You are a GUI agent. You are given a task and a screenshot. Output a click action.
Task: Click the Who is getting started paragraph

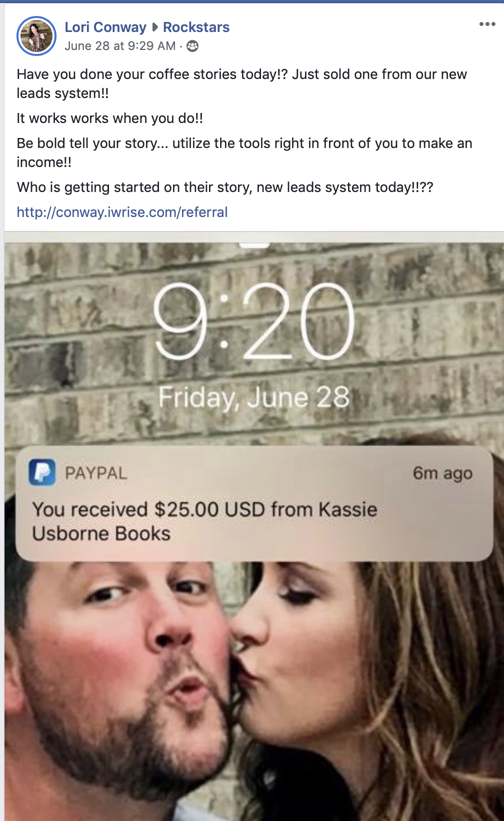pyautogui.click(x=225, y=187)
